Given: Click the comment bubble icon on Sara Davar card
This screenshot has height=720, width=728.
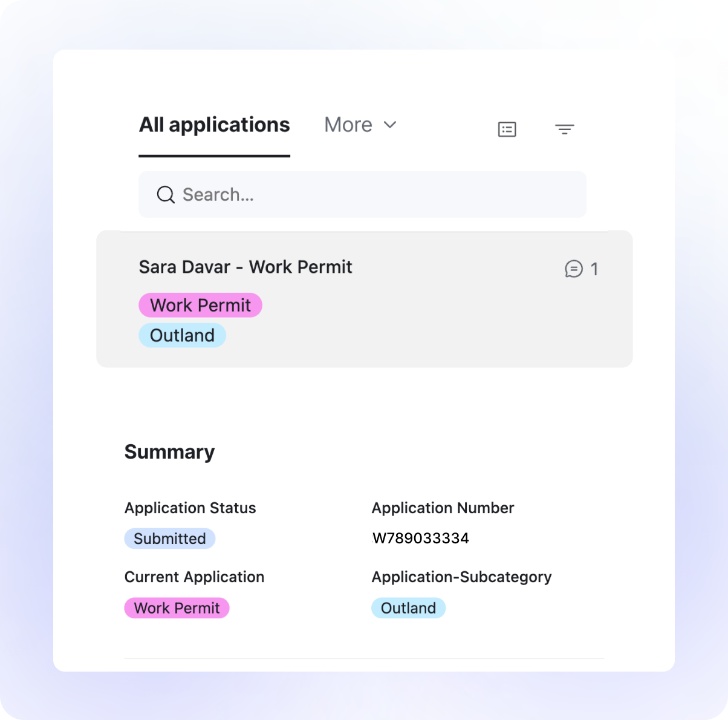Looking at the screenshot, I should tap(573, 269).
